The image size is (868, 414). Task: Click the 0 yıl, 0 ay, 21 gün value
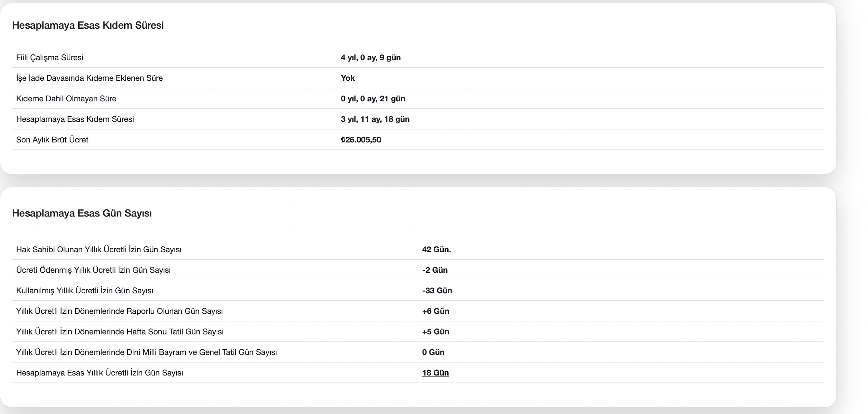tap(373, 99)
